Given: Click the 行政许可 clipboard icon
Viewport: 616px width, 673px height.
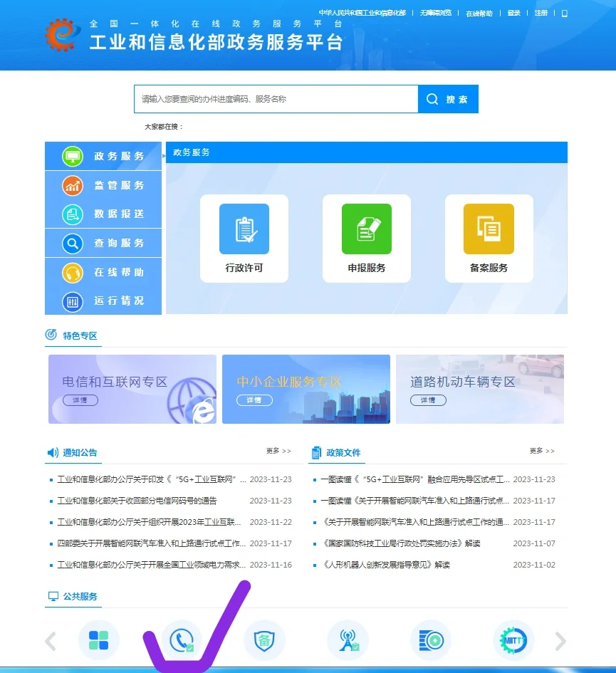Looking at the screenshot, I should 244,229.
